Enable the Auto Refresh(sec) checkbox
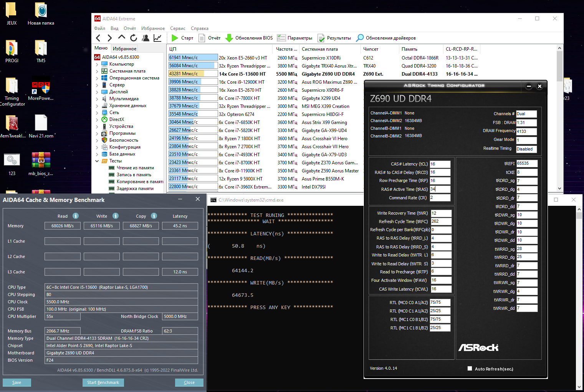The width and height of the screenshot is (584, 392). 470,369
